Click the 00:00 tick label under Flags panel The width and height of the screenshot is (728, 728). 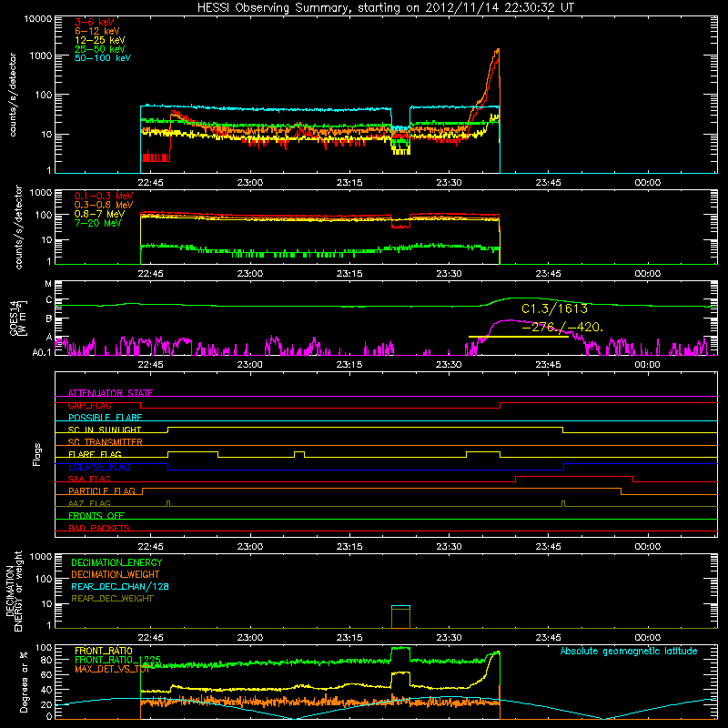(x=647, y=547)
